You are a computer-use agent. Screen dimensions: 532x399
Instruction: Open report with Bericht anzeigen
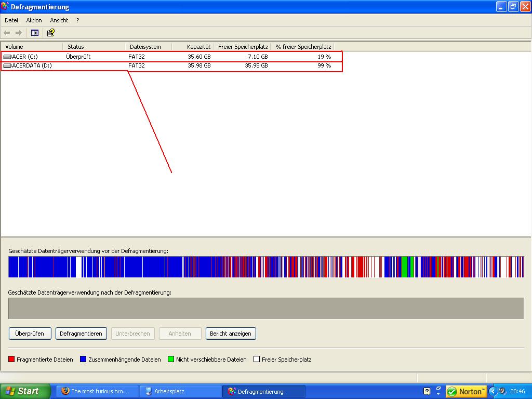(x=231, y=334)
